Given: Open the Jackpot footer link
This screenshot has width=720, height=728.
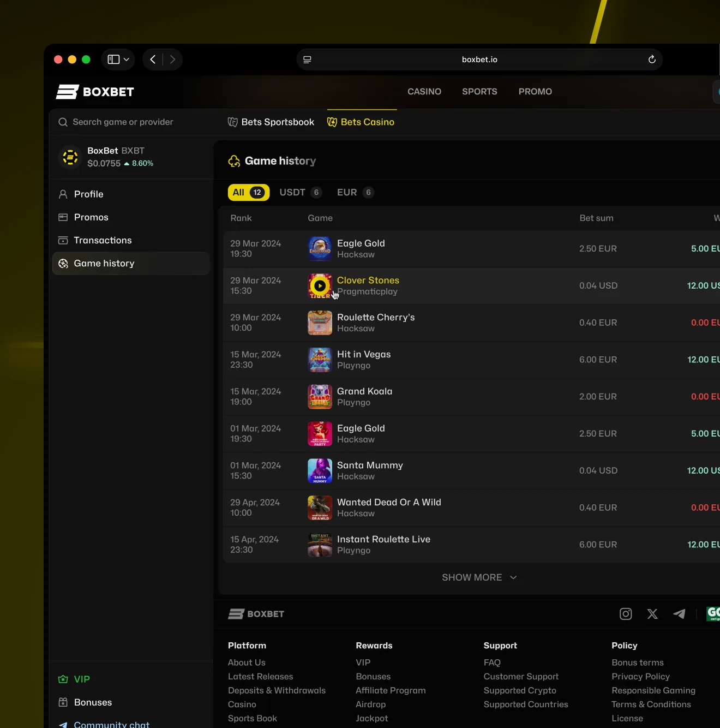Looking at the screenshot, I should [x=372, y=719].
